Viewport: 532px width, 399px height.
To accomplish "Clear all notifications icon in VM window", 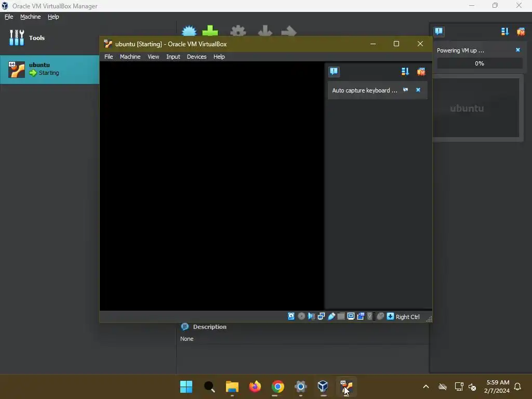I will (421, 71).
